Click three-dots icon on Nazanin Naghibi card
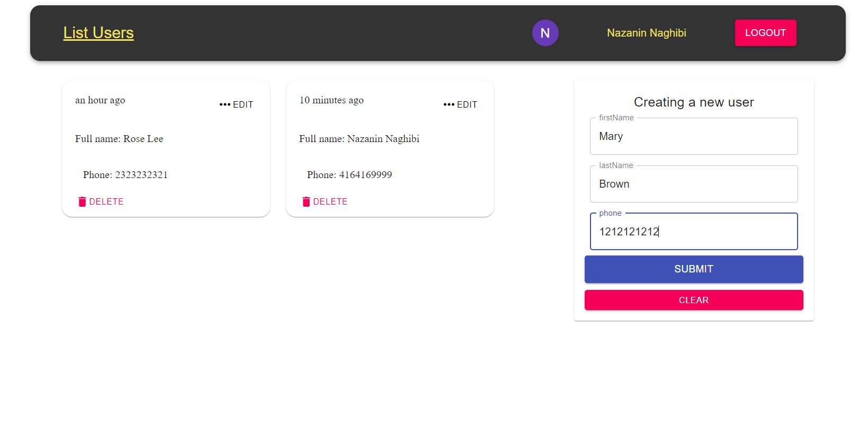868x432 pixels. (449, 104)
